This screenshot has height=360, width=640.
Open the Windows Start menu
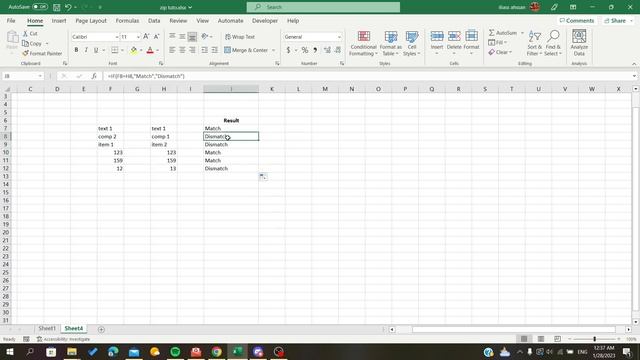(x=9, y=351)
